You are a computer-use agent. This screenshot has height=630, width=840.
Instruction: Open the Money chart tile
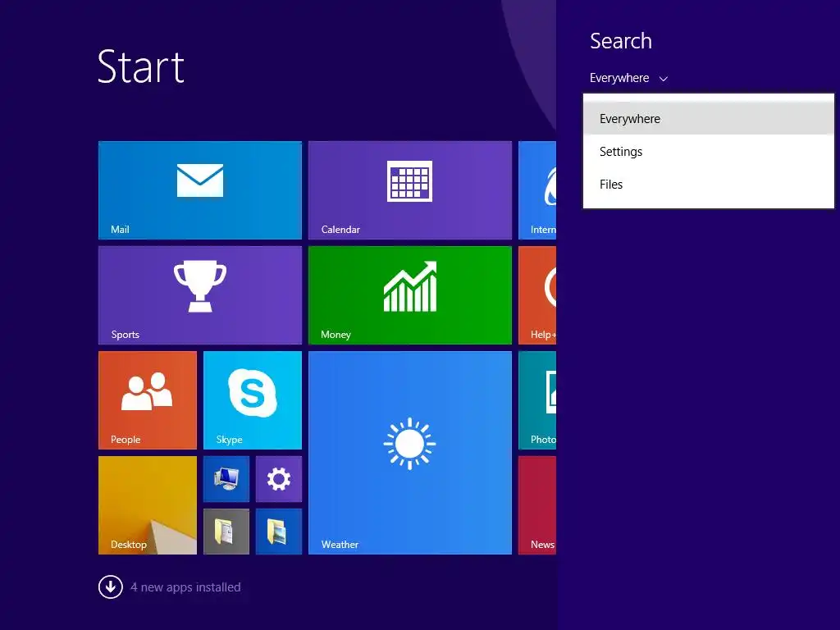click(x=410, y=295)
